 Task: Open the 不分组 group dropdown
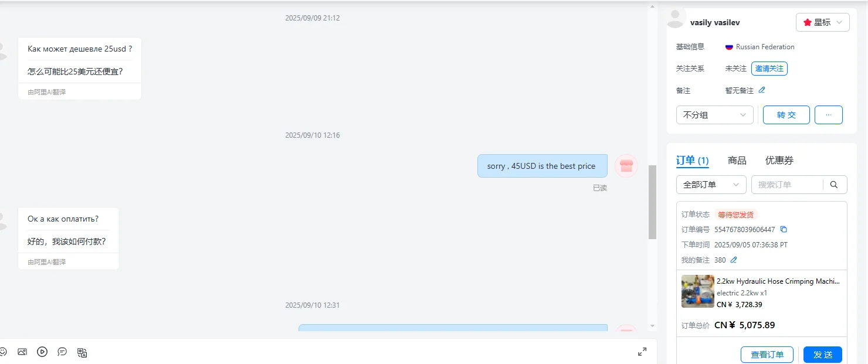[714, 115]
